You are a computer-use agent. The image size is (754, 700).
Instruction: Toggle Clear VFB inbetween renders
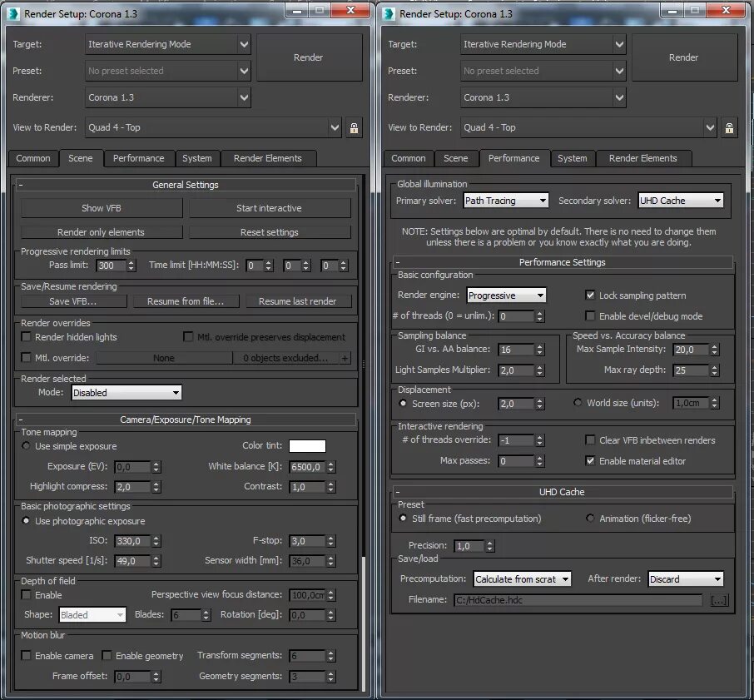click(590, 440)
